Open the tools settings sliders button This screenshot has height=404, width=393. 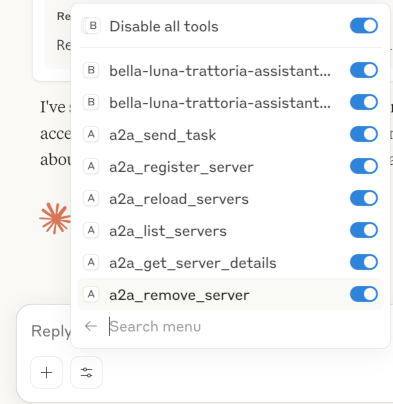86,372
